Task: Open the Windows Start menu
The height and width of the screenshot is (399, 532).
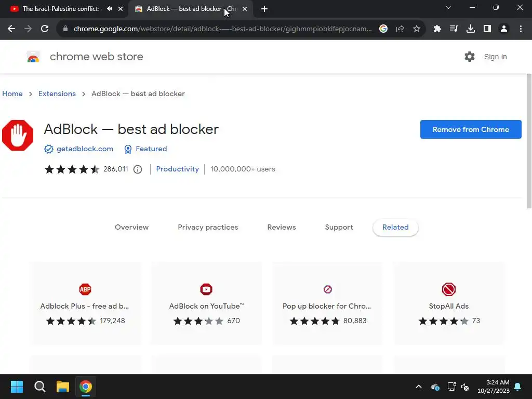Action: tap(17, 387)
